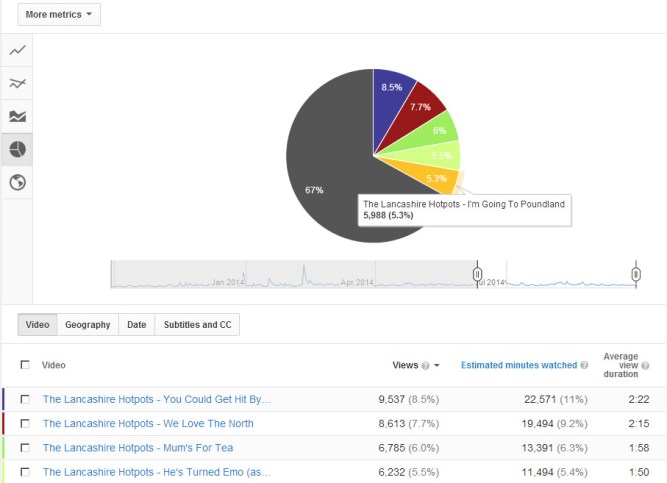This screenshot has width=667, height=483.
Task: Open He's Turned Emo video link
Action: 156,472
